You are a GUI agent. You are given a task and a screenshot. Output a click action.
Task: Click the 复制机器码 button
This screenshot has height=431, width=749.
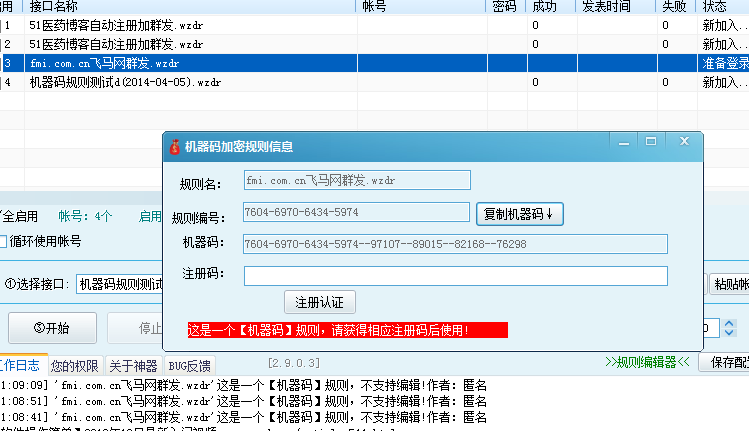tap(520, 214)
